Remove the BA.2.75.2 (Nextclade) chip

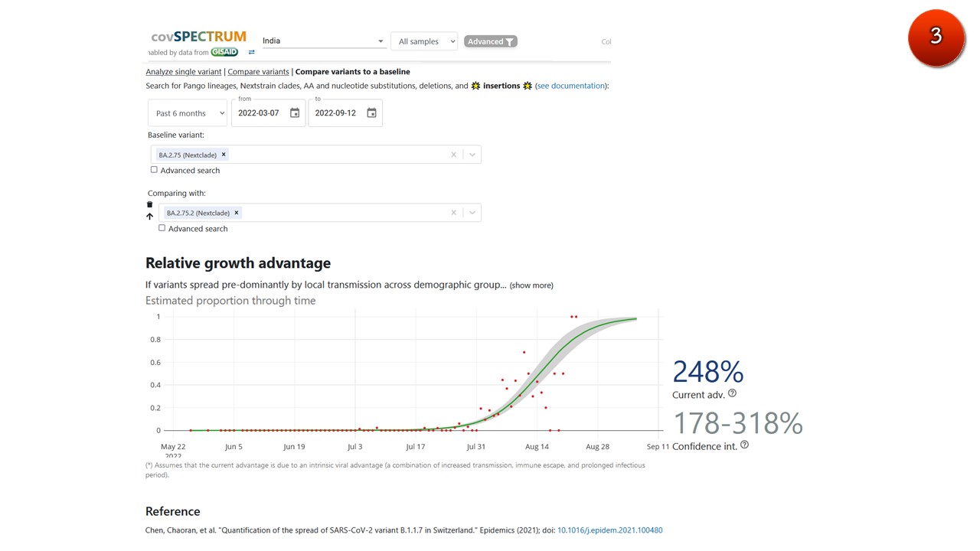[237, 213]
